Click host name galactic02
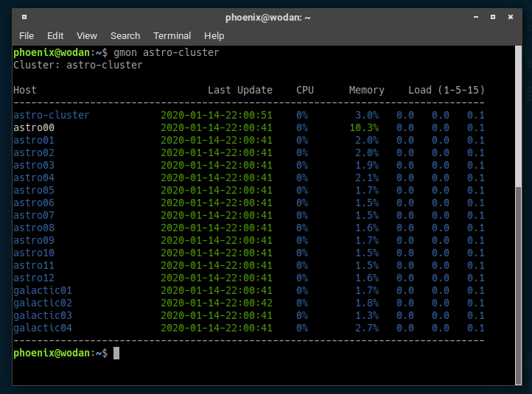Screen dimensions: 532x394 [43, 303]
